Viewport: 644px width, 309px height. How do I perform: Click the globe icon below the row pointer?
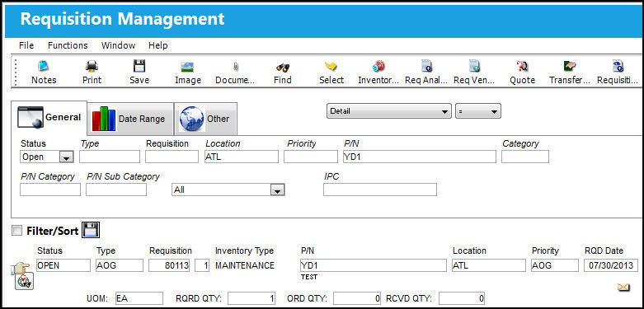point(24,282)
